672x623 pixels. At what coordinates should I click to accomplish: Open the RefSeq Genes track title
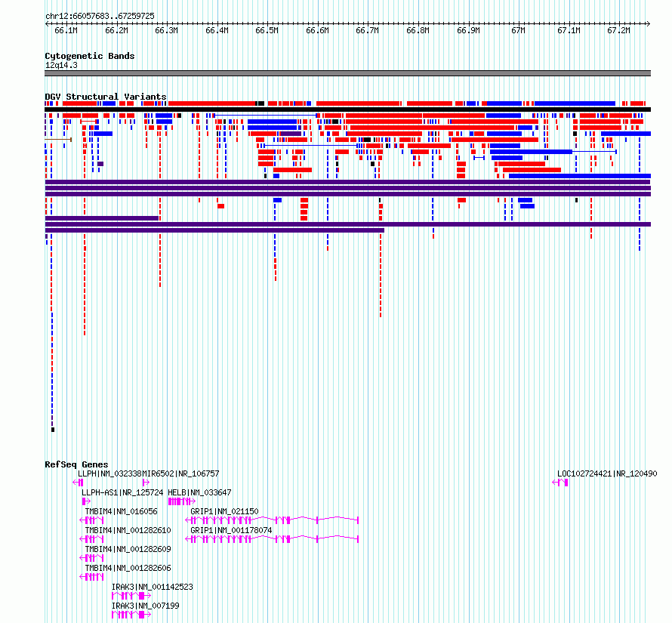coord(76,464)
